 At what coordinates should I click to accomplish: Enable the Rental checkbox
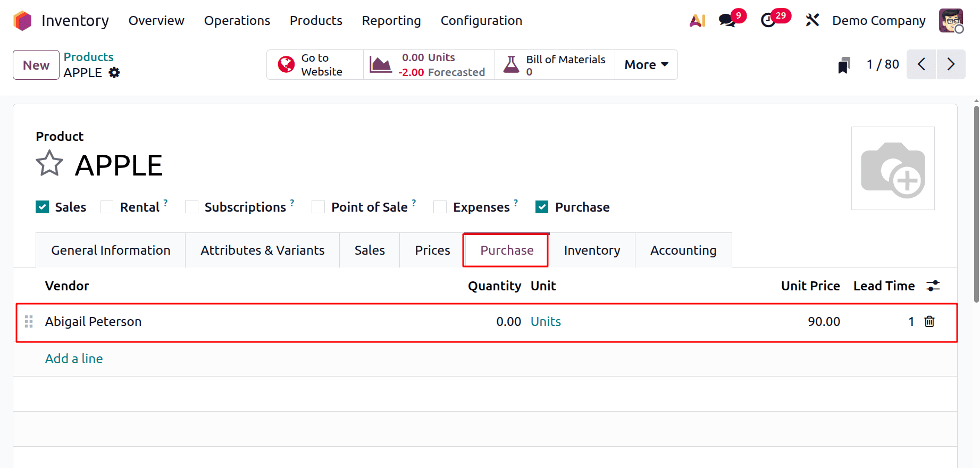click(x=107, y=207)
